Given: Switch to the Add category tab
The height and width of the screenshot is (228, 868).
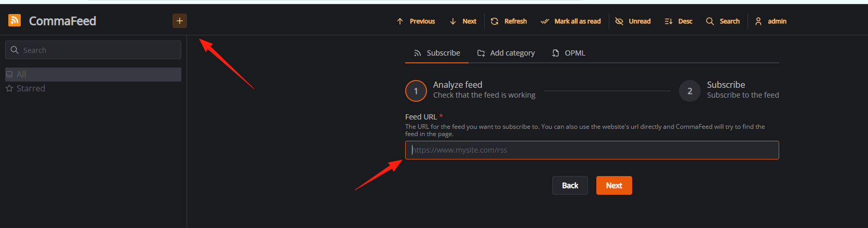Looking at the screenshot, I should (506, 53).
